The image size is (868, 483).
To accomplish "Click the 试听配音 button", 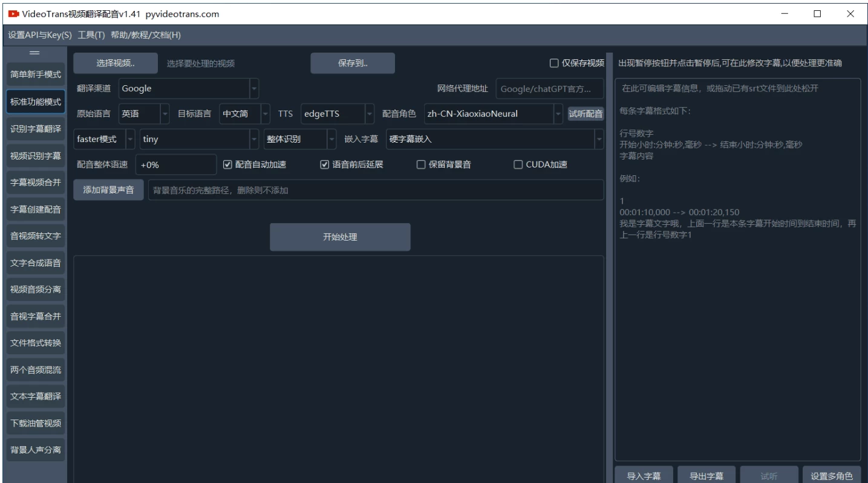I will pos(586,114).
